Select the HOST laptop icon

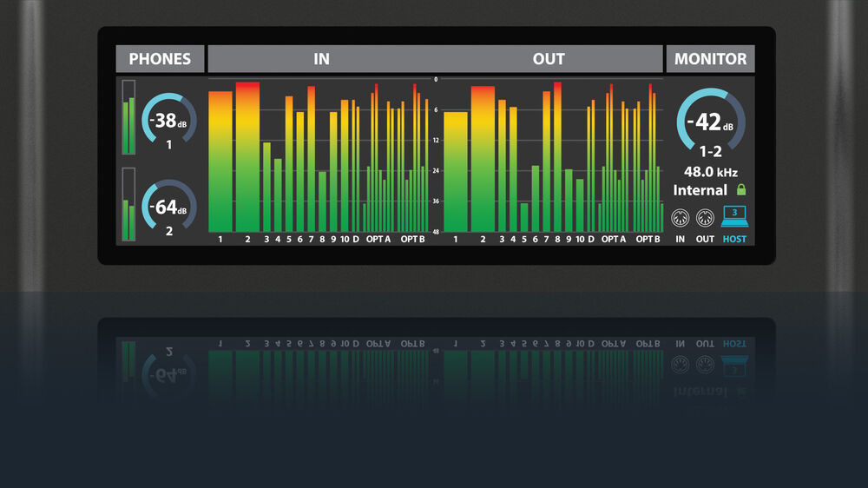[734, 215]
